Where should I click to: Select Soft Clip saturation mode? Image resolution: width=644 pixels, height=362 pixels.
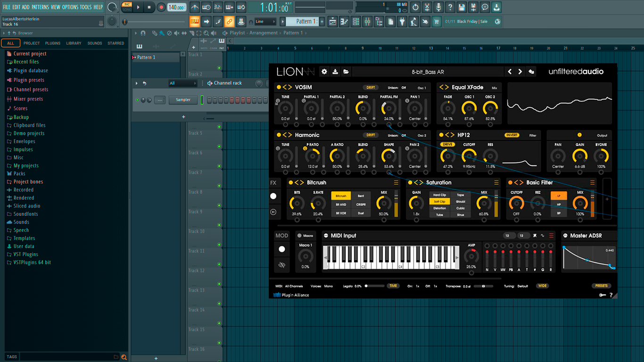[439, 201]
